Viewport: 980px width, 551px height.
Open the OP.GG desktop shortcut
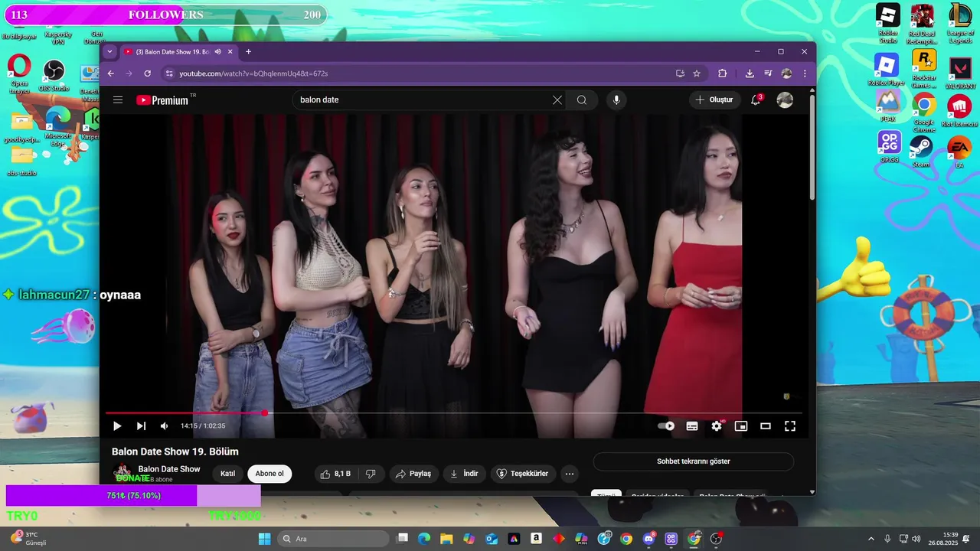pos(889,147)
